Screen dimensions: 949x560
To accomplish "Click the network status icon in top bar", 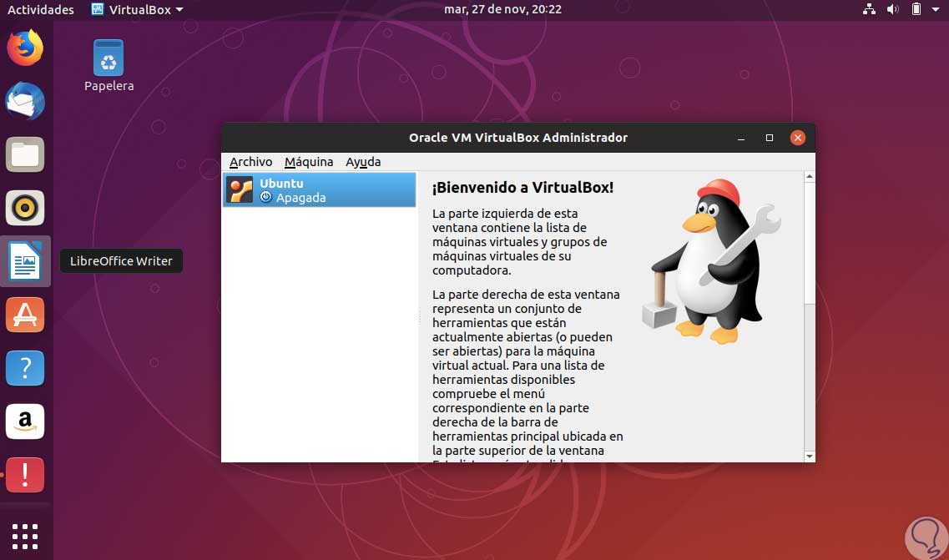I will click(869, 9).
